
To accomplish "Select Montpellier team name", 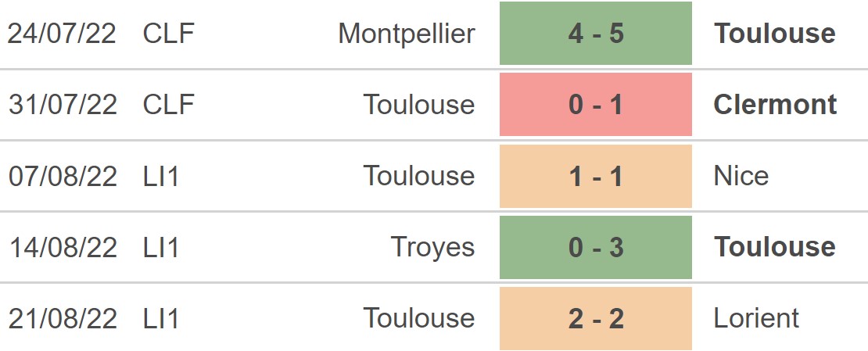I will (x=407, y=34).
